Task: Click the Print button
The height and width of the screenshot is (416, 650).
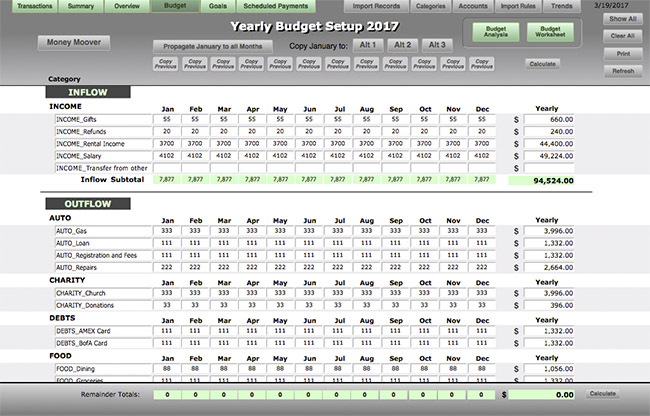Action: [623, 53]
